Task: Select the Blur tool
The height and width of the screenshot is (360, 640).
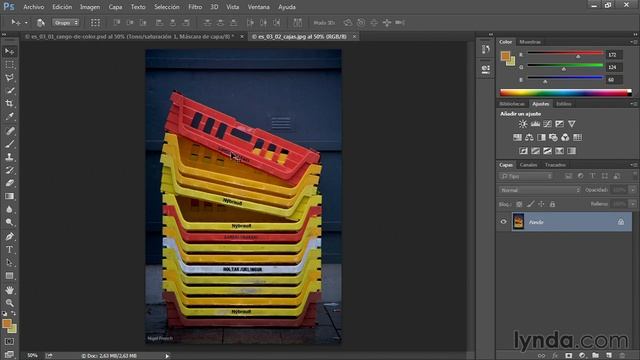Action: click(9, 209)
